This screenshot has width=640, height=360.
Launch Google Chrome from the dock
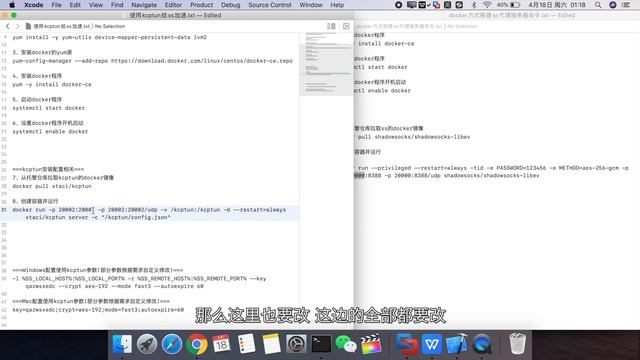point(197,344)
